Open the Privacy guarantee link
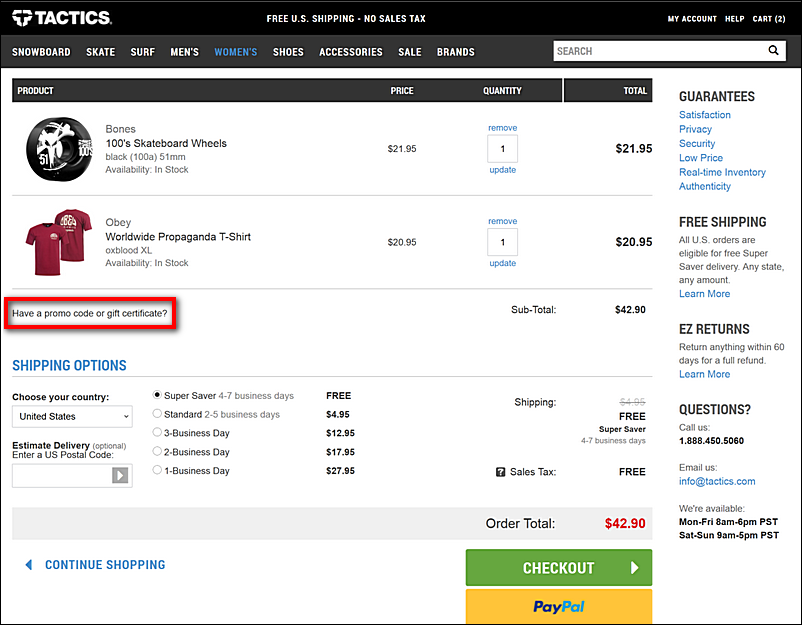Viewport: 802px width, 625px height. (695, 129)
